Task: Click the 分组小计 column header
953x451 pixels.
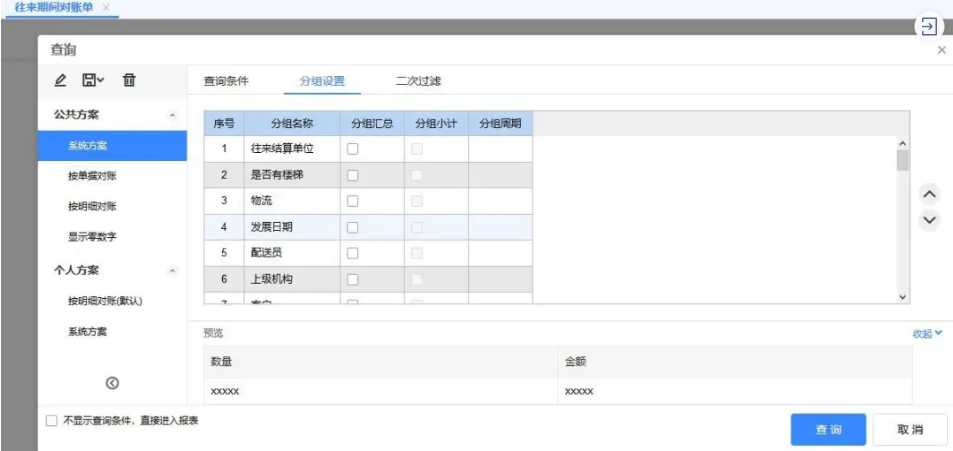Action: (x=436, y=123)
